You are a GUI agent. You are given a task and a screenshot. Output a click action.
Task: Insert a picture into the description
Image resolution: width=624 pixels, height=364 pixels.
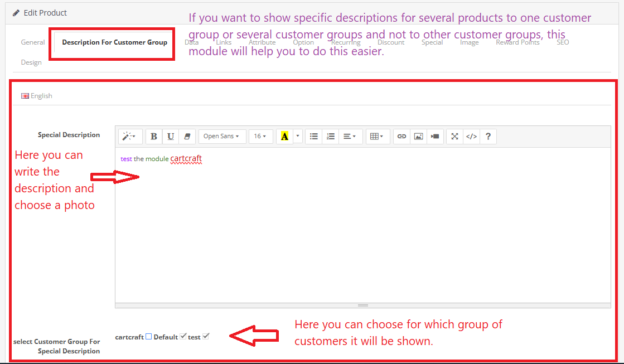418,136
